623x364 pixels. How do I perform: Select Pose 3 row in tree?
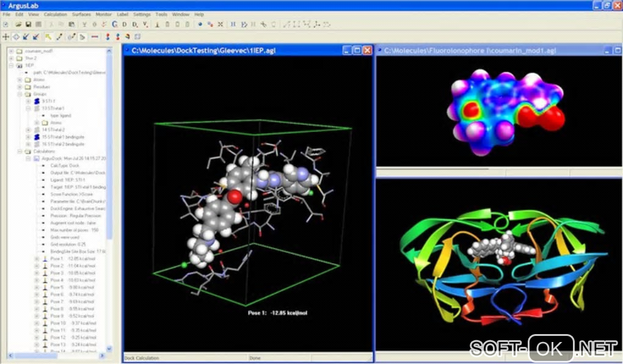point(73,273)
